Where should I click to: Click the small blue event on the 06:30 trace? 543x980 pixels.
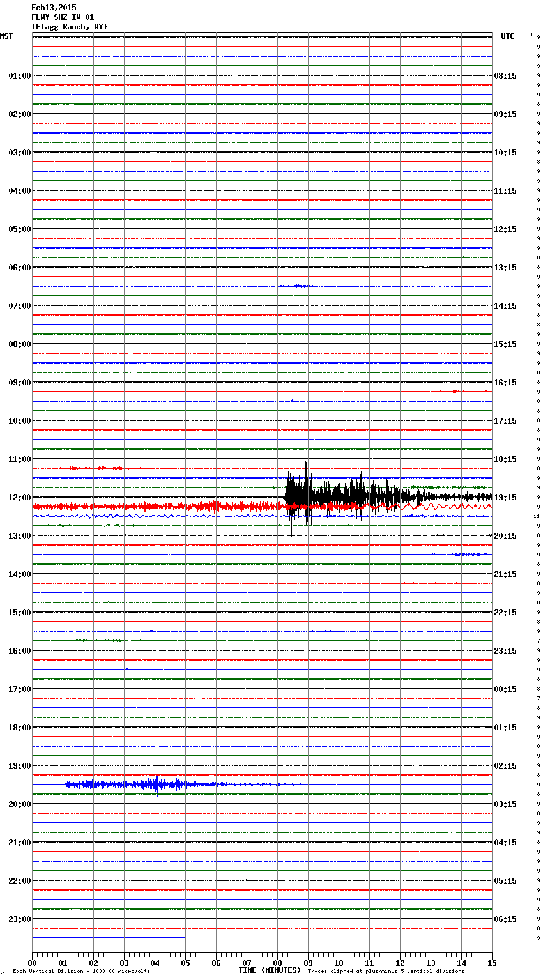point(295,286)
